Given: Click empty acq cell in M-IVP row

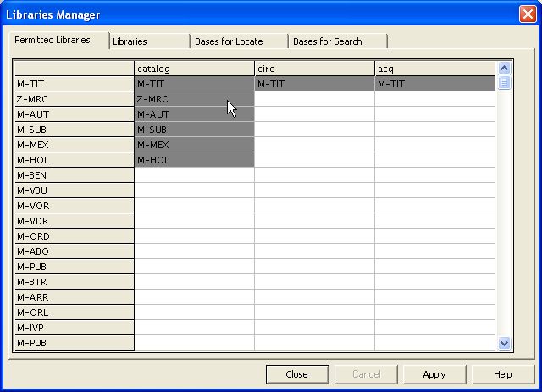Looking at the screenshot, I should 434,328.
